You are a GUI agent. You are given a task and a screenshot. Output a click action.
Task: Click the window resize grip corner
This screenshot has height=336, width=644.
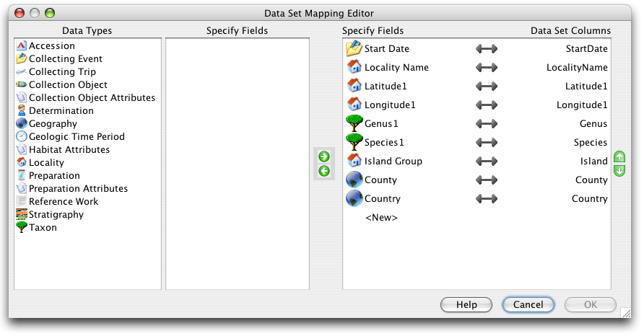pyautogui.click(x=626, y=314)
